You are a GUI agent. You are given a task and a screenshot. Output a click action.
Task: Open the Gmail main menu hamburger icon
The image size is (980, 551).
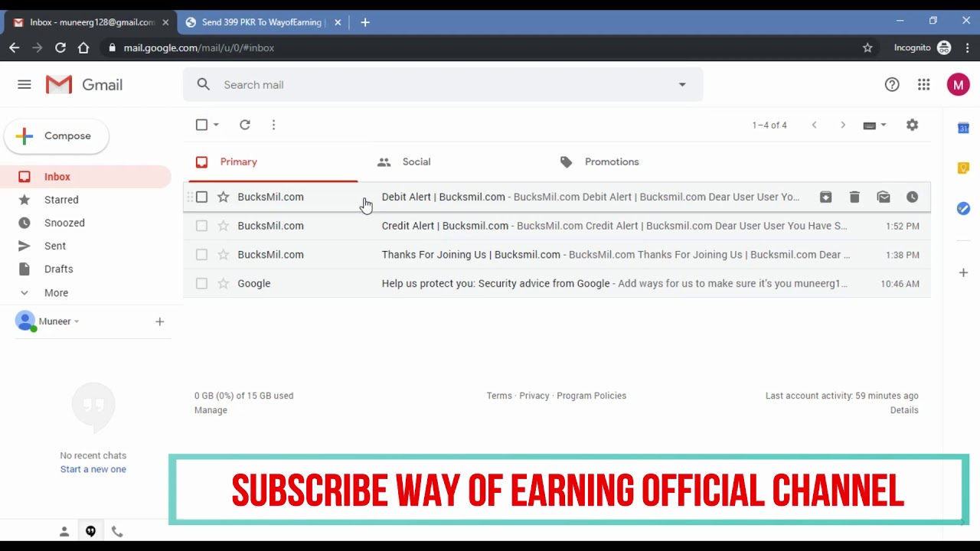[x=24, y=85]
